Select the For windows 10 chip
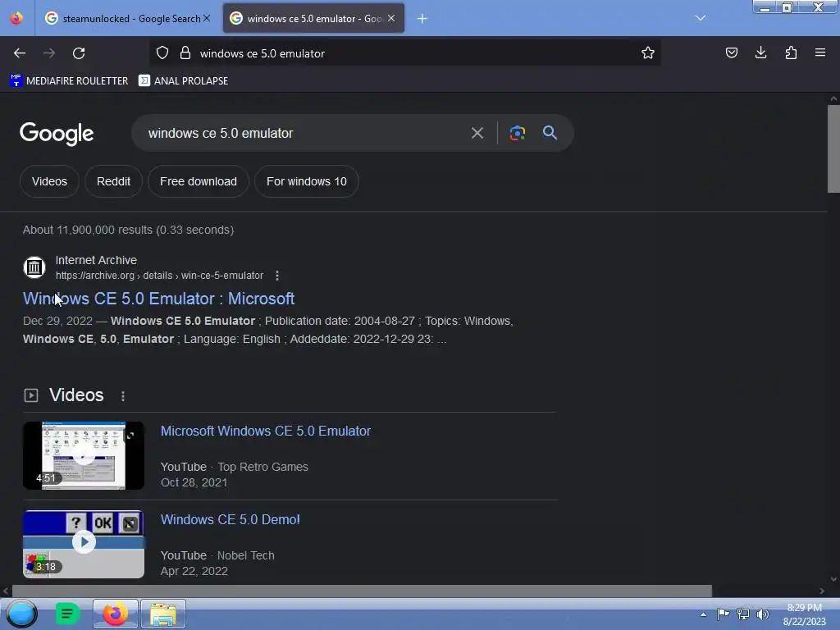 tap(307, 181)
